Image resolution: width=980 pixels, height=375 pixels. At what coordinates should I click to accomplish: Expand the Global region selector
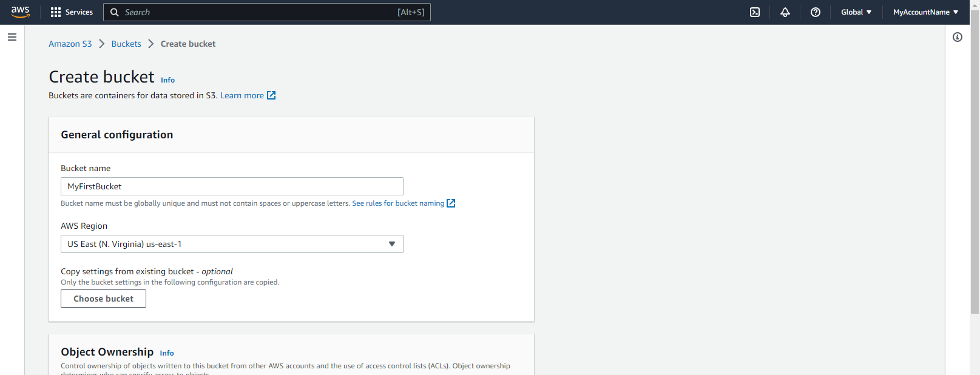(856, 12)
